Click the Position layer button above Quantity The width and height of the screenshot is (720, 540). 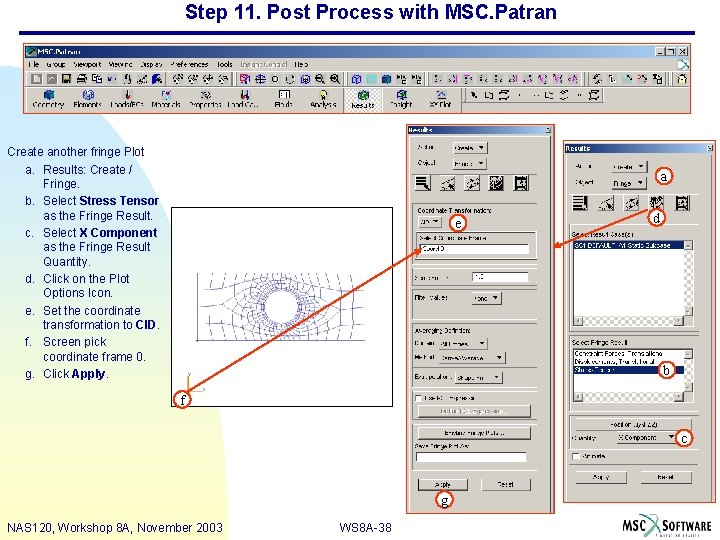[633, 424]
